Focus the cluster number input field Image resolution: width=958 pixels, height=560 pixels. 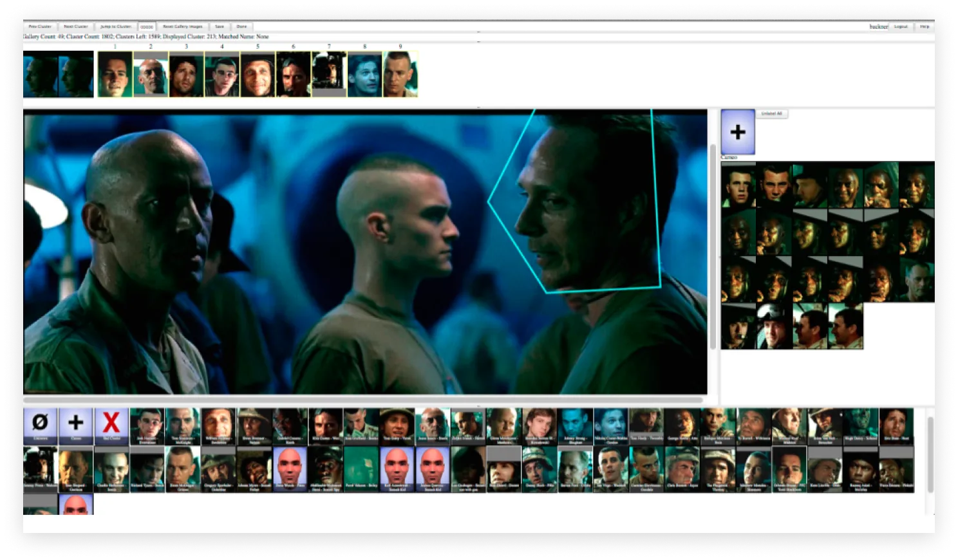coord(147,27)
